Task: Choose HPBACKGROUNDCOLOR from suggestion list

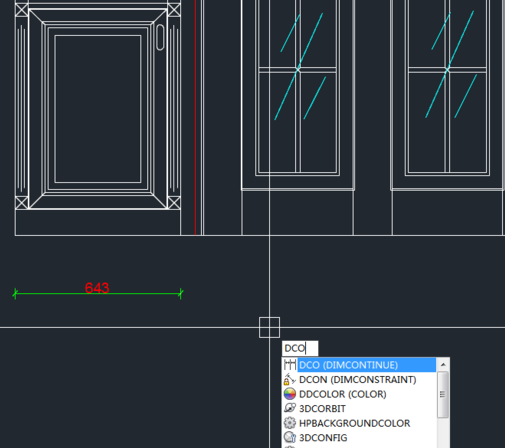Action: tap(359, 423)
